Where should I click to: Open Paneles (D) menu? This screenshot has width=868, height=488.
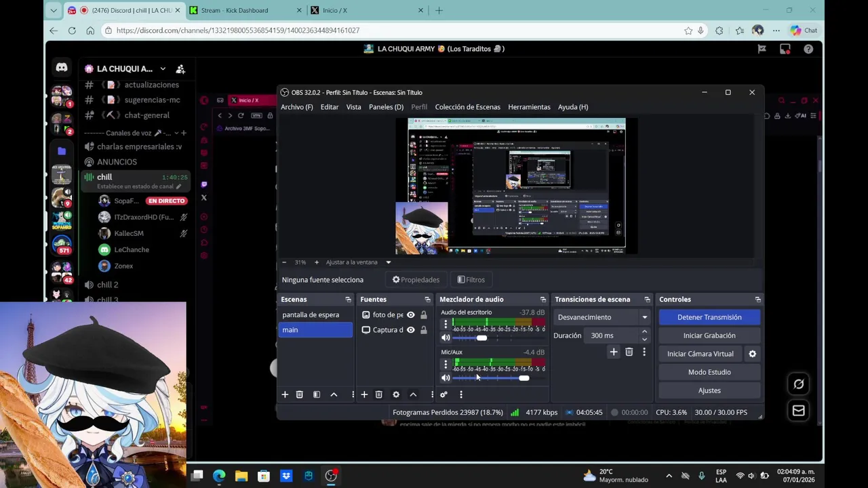coord(386,107)
